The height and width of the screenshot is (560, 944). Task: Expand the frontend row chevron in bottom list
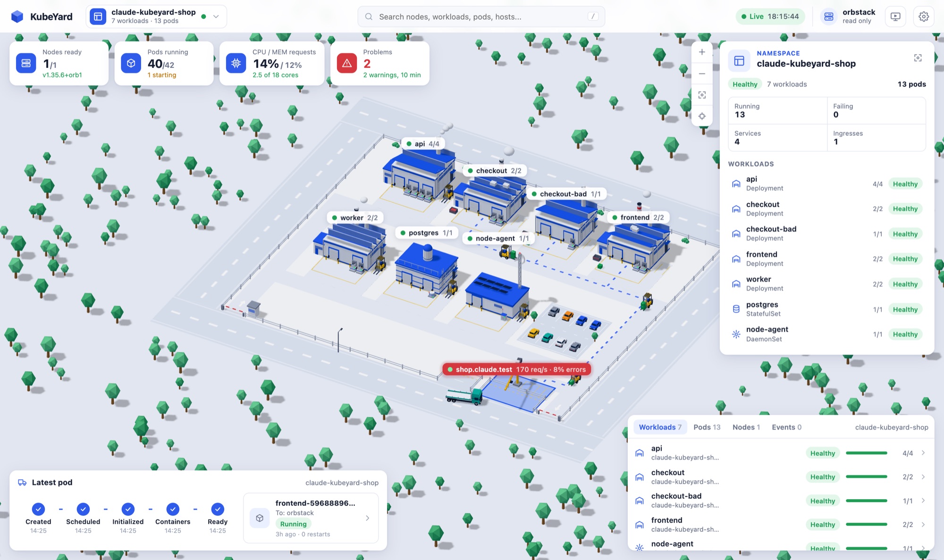coord(923,524)
